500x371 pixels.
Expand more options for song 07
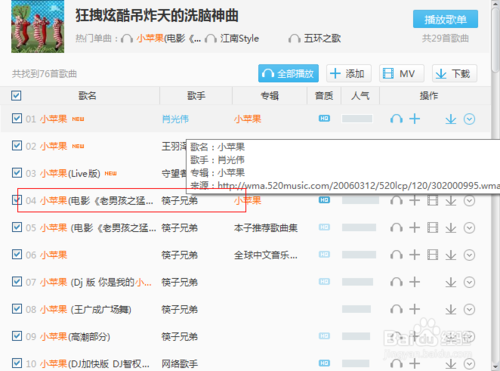469,282
